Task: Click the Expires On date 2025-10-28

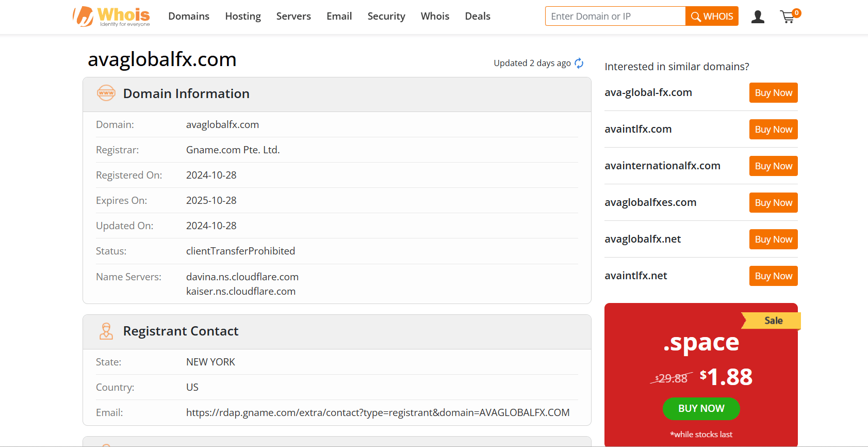Action: click(211, 200)
